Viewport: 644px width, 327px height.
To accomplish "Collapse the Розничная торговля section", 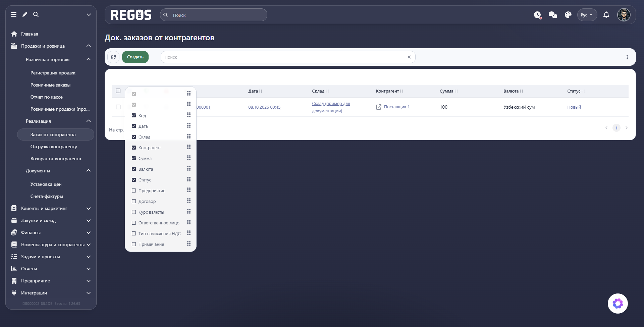I will 89,59.
